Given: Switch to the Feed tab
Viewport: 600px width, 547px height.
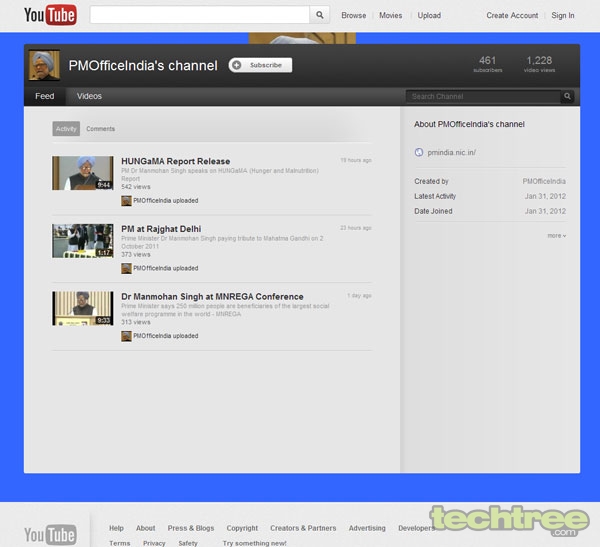Looking at the screenshot, I should (x=44, y=96).
